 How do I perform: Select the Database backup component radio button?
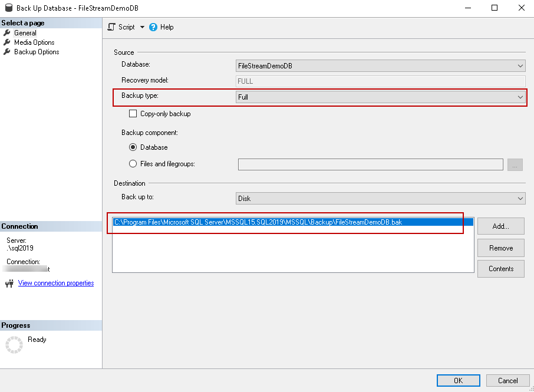(133, 147)
